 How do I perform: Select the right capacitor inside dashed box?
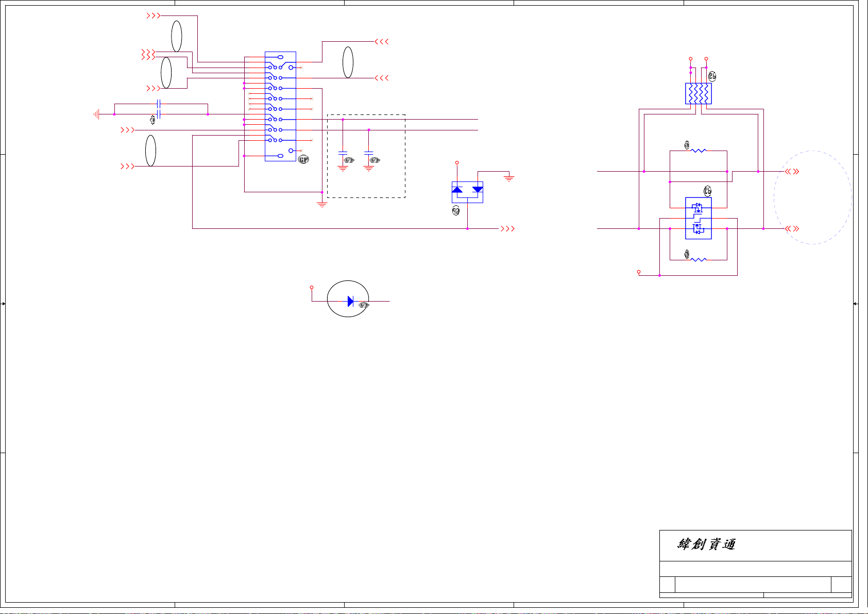pyautogui.click(x=369, y=153)
